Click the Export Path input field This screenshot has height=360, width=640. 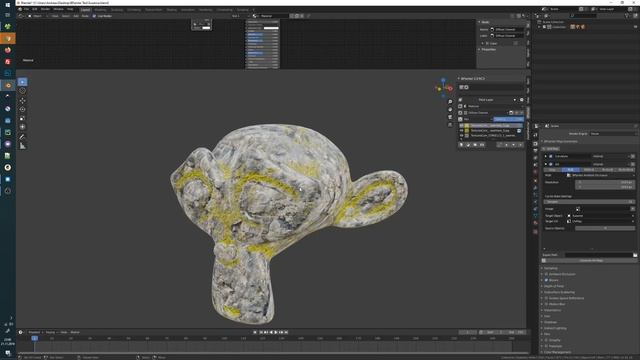[x=598, y=255]
